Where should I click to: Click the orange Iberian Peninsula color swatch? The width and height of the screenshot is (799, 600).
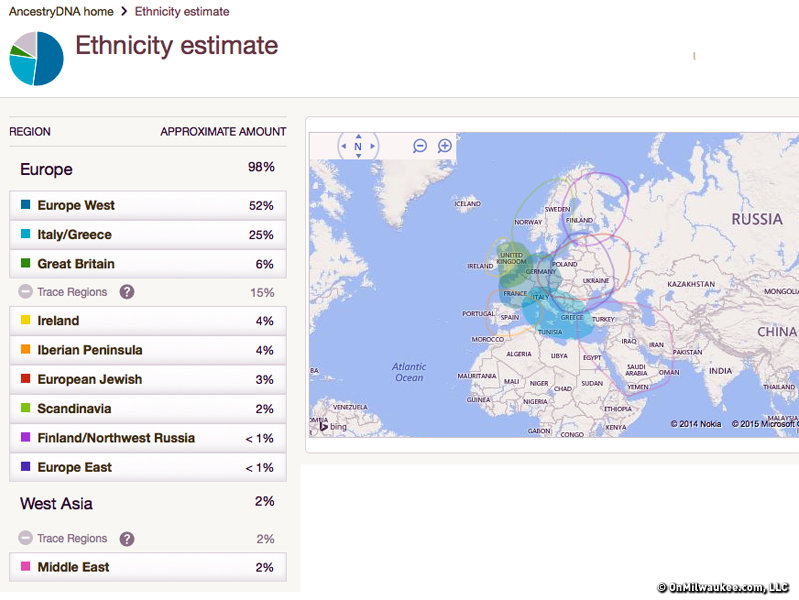point(25,349)
